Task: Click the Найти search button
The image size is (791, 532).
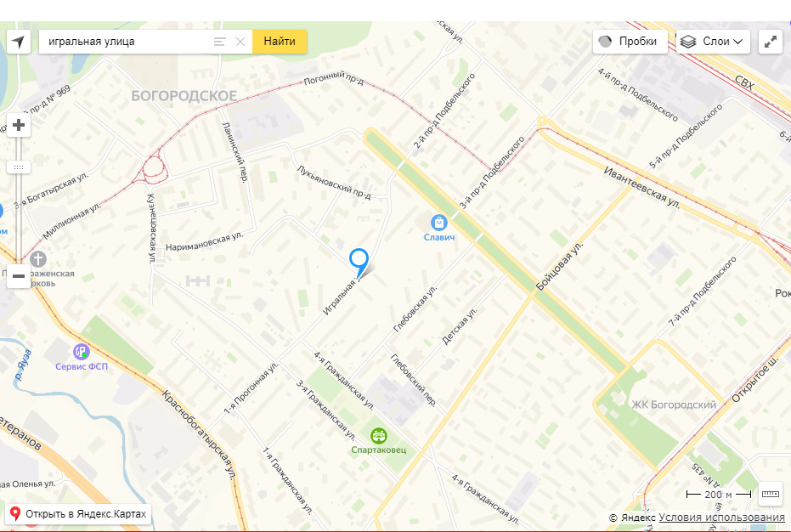Action: pos(280,42)
